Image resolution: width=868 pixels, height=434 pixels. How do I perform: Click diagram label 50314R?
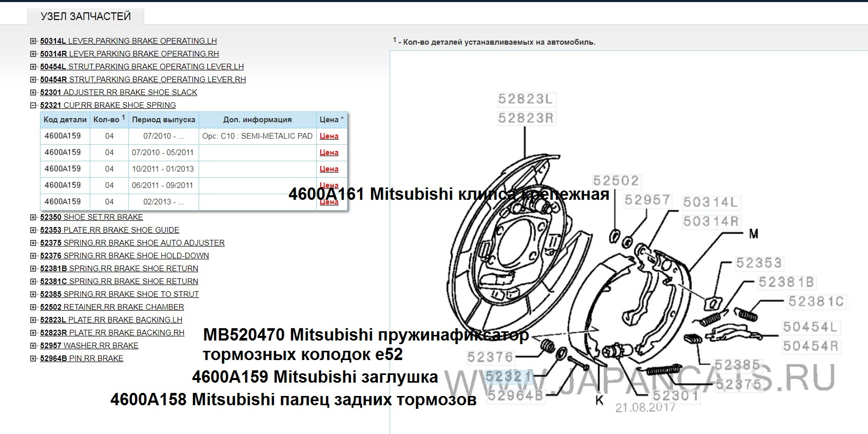(x=710, y=222)
